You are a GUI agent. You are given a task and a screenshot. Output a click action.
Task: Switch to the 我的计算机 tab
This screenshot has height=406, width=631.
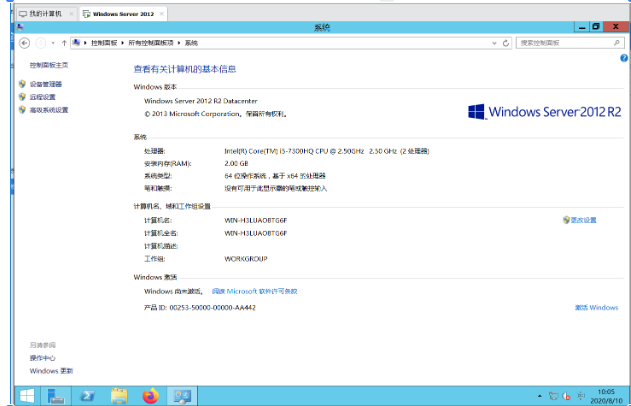(x=45, y=14)
